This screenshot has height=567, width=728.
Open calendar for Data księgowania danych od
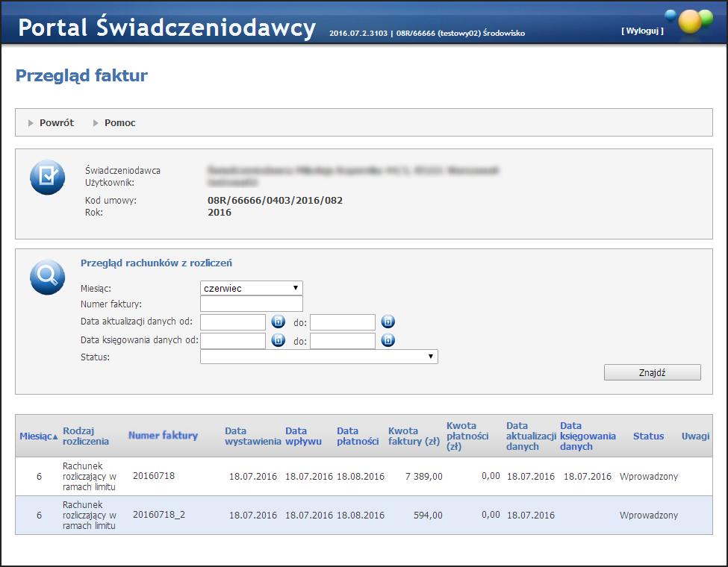pos(278,340)
